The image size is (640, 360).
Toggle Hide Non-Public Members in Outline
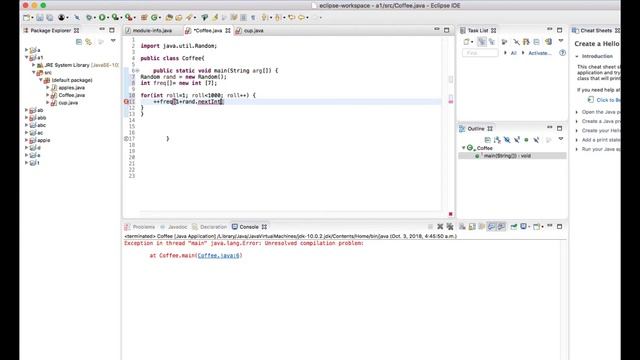(527, 140)
